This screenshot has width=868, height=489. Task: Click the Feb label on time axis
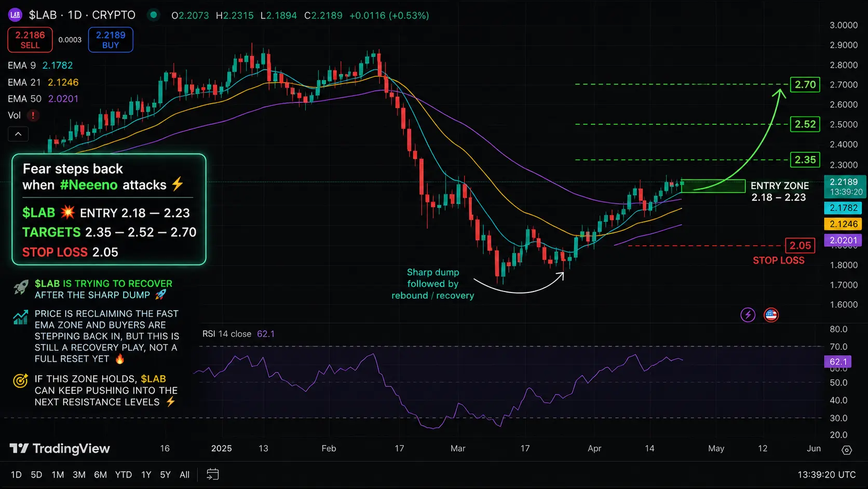329,448
